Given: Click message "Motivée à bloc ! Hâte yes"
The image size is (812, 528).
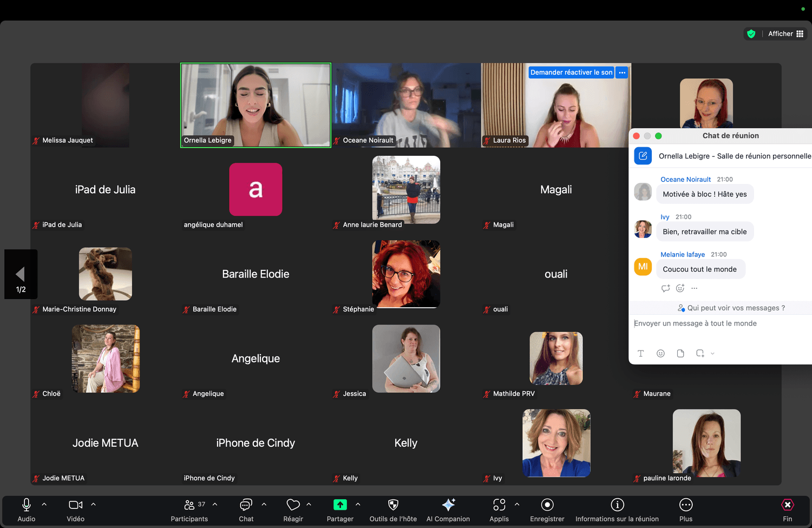Looking at the screenshot, I should [x=705, y=194].
